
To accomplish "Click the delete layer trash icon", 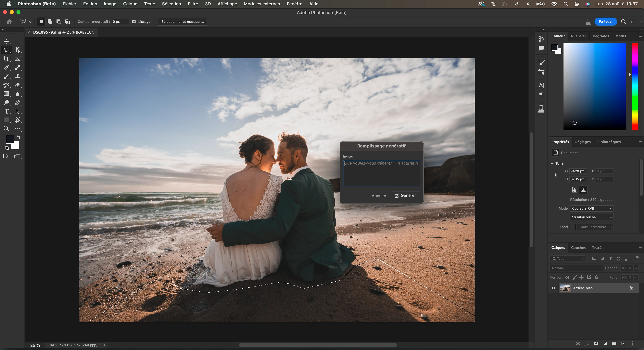I will click(x=632, y=343).
